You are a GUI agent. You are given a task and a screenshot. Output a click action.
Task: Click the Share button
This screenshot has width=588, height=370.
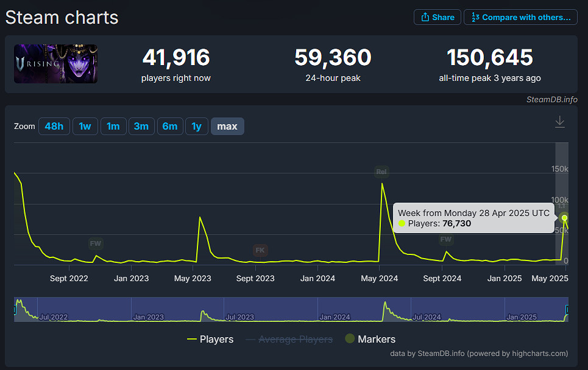pos(437,17)
